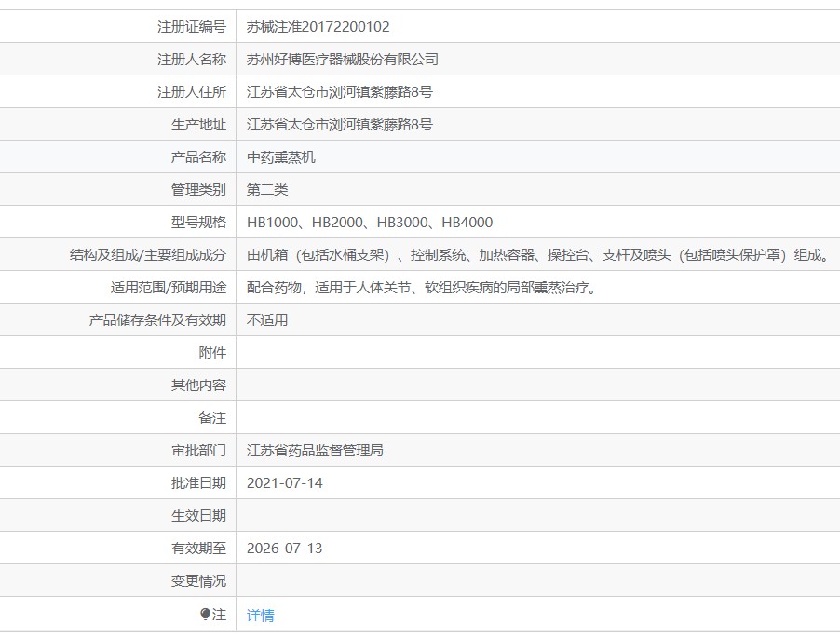Click the lightbulb icon beside 注

click(205, 614)
